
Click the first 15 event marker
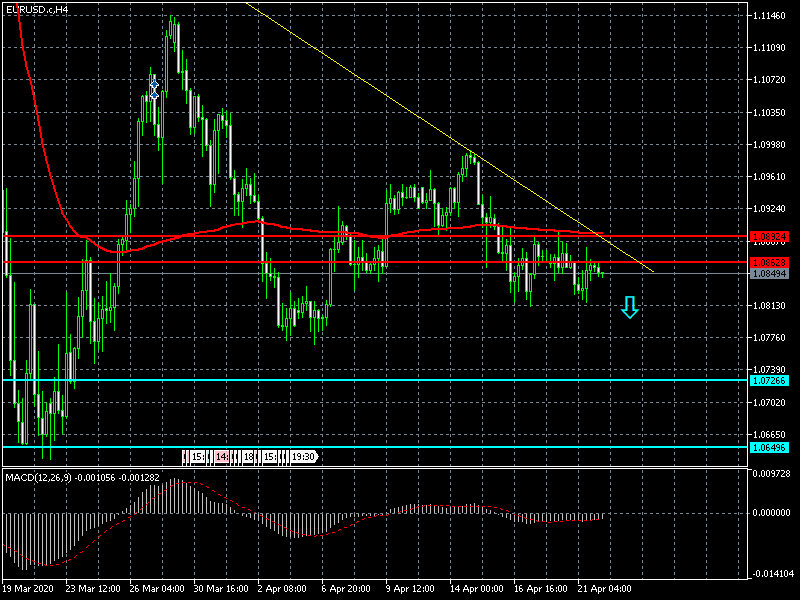tap(197, 457)
